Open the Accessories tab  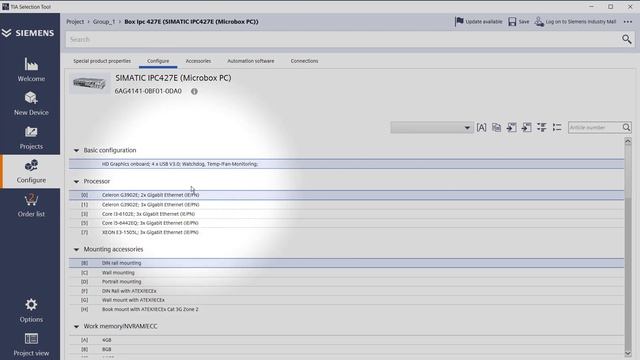tap(198, 61)
